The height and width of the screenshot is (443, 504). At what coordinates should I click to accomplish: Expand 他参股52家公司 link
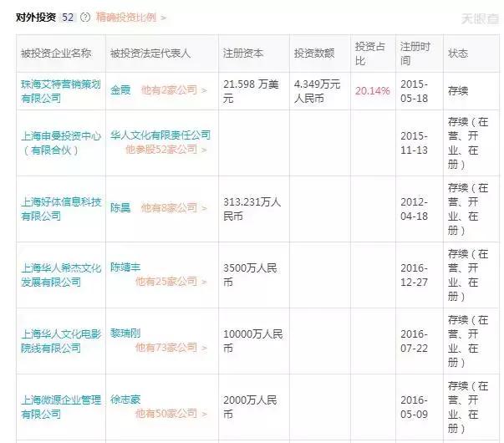(165, 150)
